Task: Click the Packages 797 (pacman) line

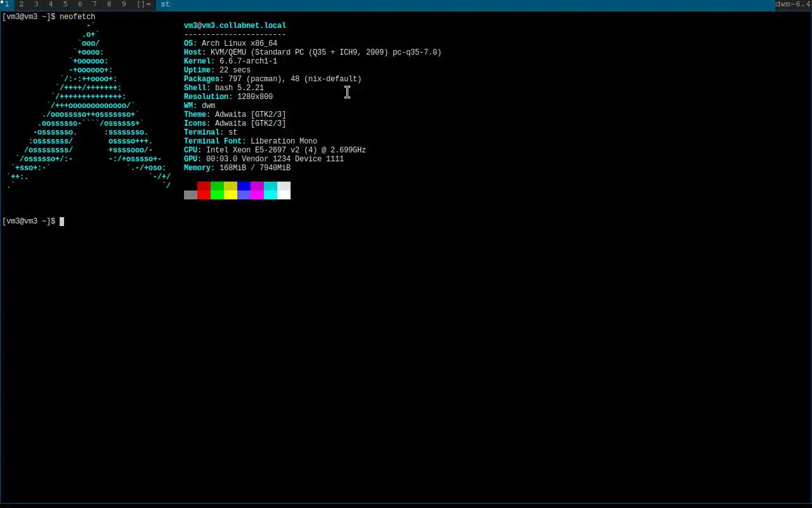Action: 273,79
